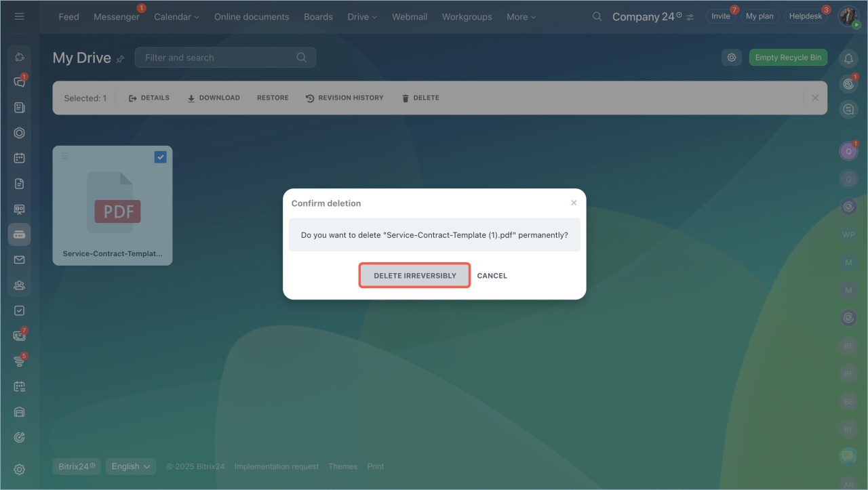Click the Filter and search field
Screen dimensions: 868x490
coord(217,58)
